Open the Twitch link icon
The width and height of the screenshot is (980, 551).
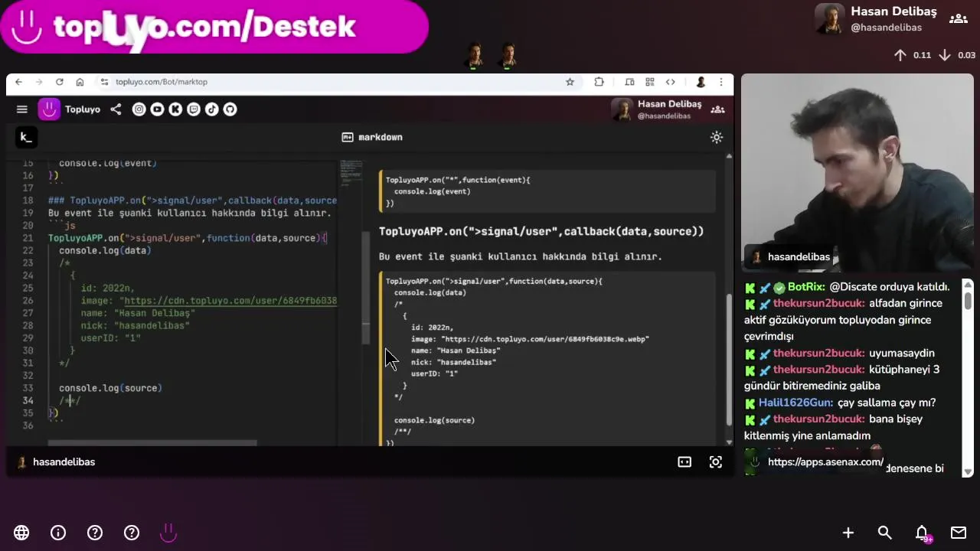[194, 109]
